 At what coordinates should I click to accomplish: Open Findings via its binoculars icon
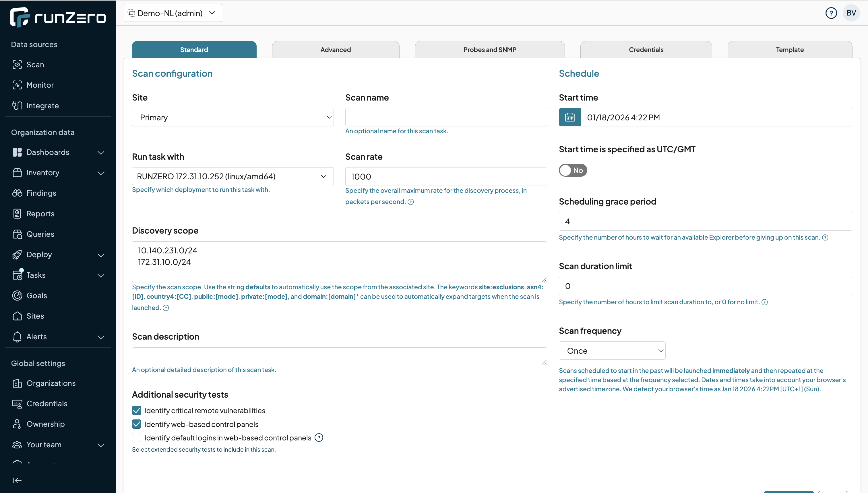[17, 193]
